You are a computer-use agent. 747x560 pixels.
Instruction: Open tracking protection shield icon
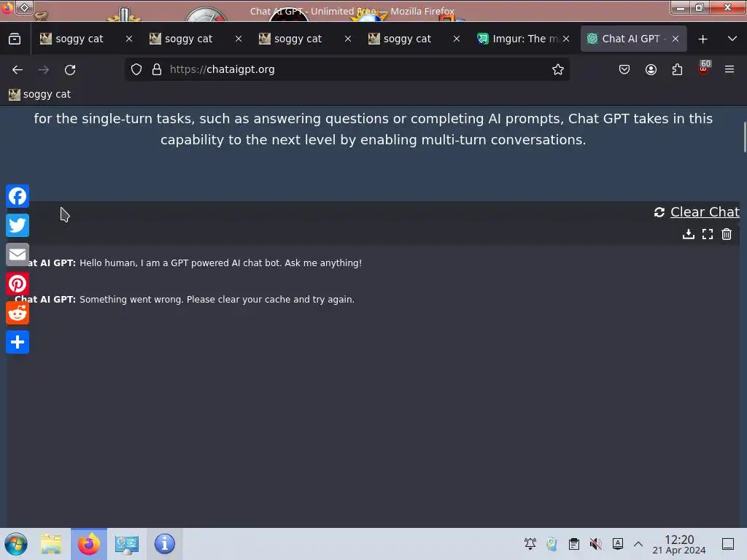[136, 69]
